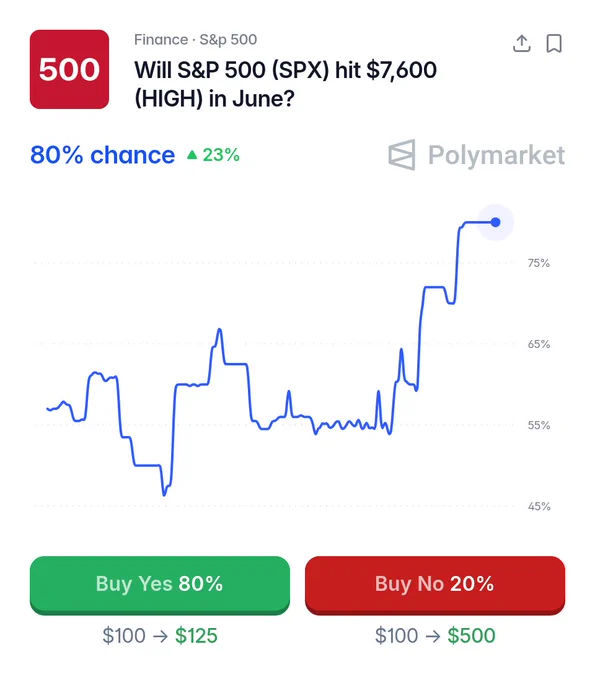Bookmark this S&P 500 market
Screen dimensions: 595x680
click(x=554, y=43)
